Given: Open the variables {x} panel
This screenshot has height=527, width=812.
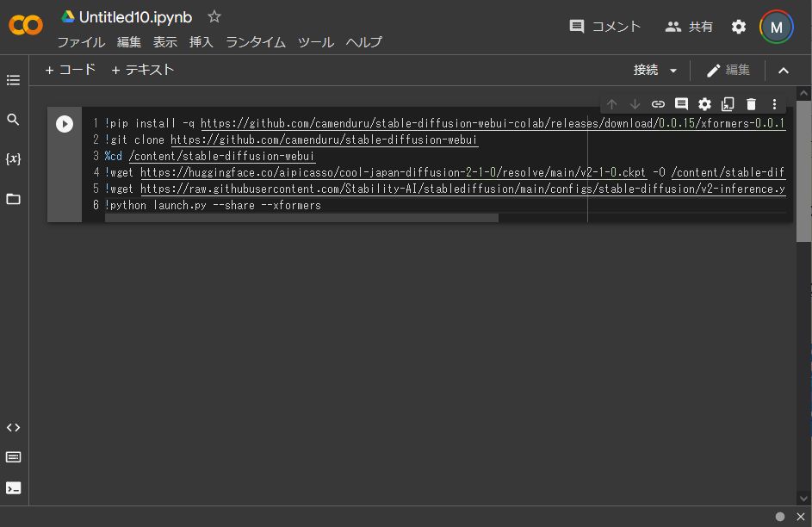Looking at the screenshot, I should 14,159.
